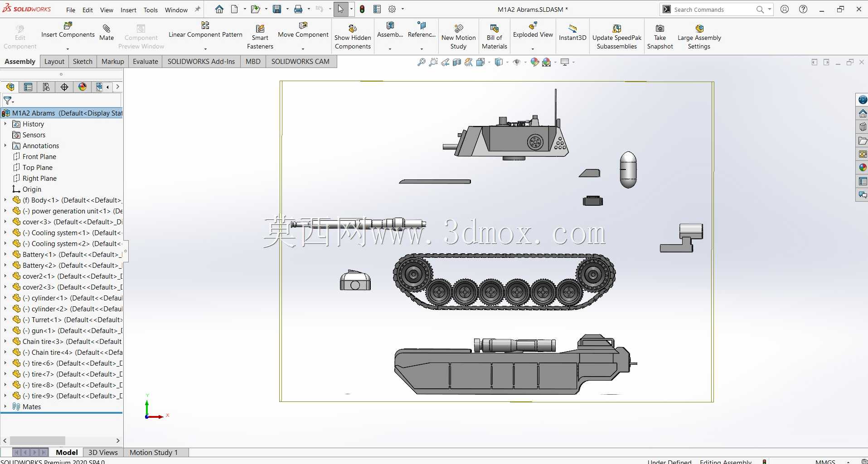Switch to the 3D Views tab

tap(103, 452)
